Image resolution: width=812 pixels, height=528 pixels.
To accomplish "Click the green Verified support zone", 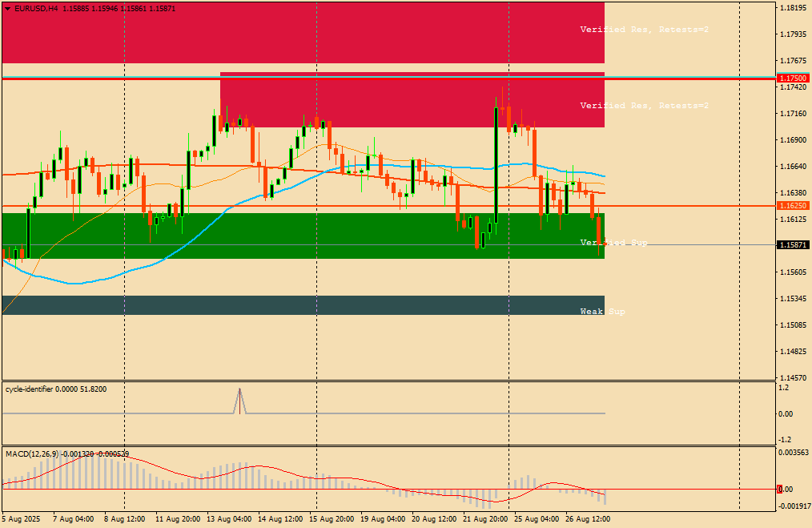I will [x=303, y=236].
